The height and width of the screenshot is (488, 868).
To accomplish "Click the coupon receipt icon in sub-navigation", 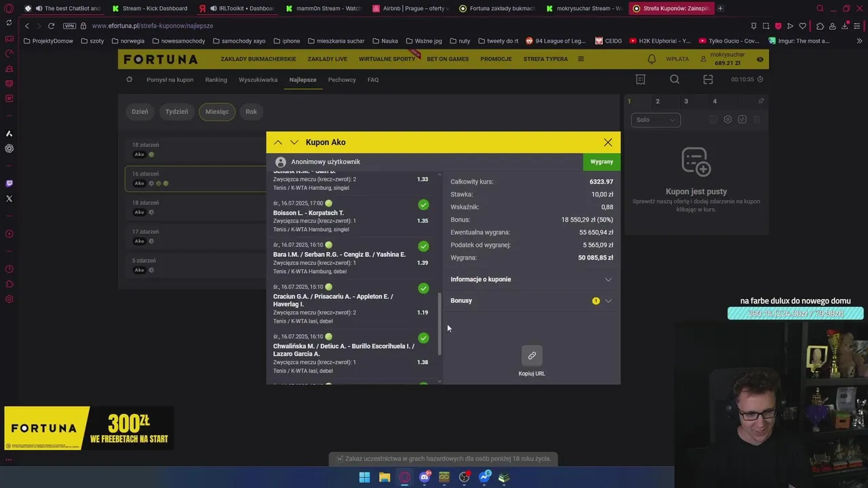I will [x=641, y=79].
